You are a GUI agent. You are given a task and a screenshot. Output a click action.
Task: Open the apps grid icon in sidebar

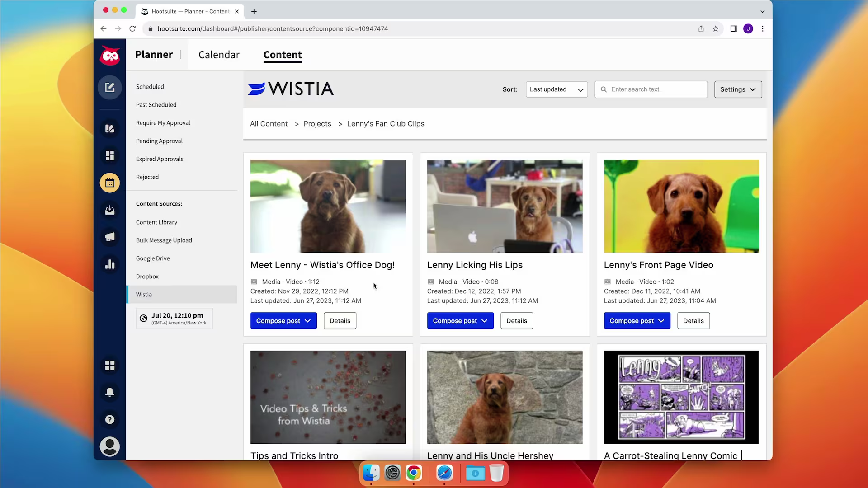click(110, 365)
